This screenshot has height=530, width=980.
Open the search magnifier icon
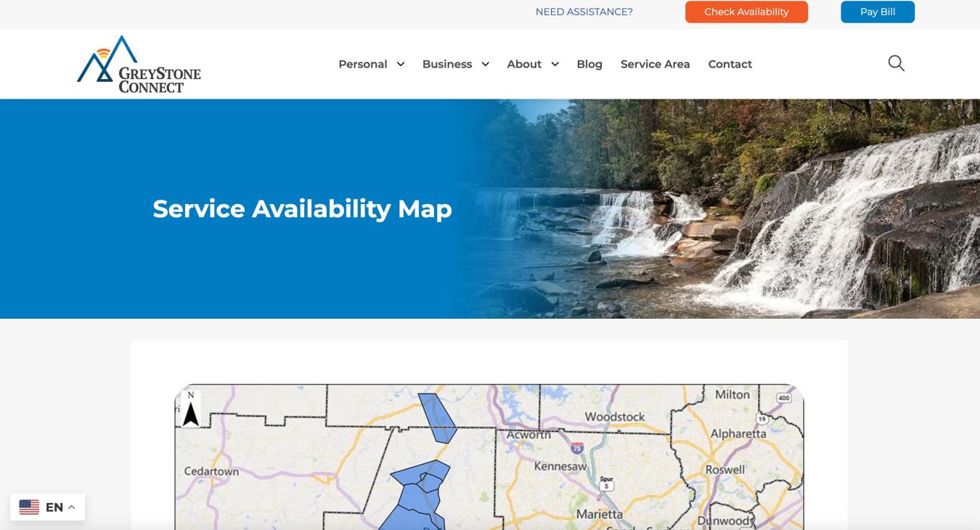coord(897,63)
